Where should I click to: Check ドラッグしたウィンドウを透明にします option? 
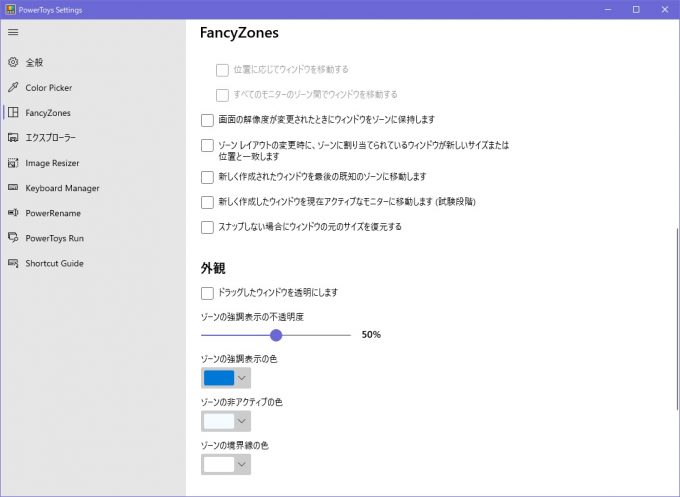(x=207, y=293)
